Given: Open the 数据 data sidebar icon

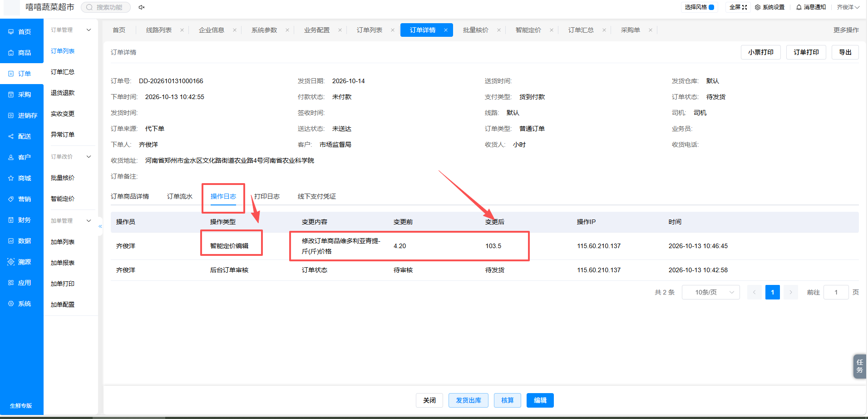Looking at the screenshot, I should click(11, 241).
